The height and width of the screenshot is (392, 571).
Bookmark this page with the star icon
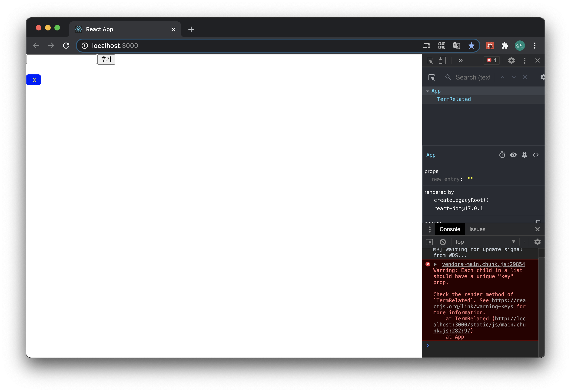[471, 46]
